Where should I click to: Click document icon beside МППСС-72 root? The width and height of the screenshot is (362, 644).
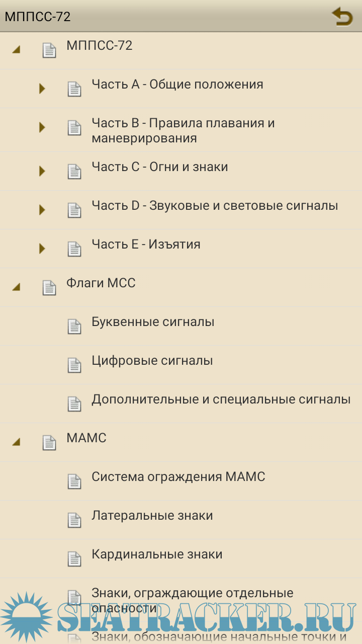click(x=49, y=50)
